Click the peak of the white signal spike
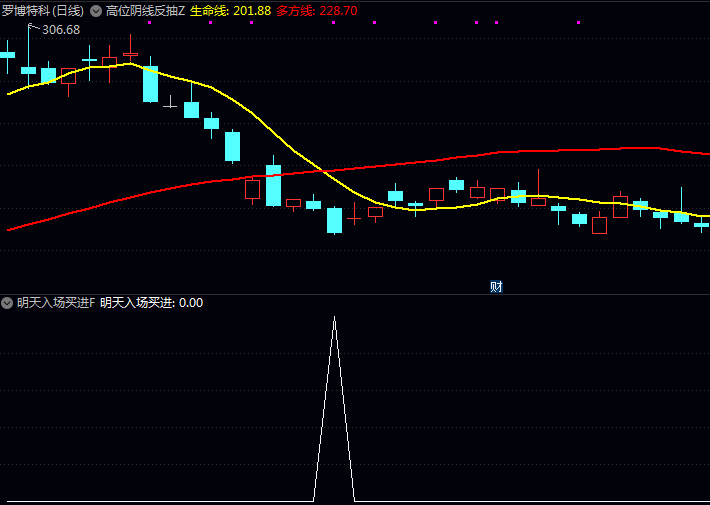Viewport: 710px width, 505px height. [334, 318]
